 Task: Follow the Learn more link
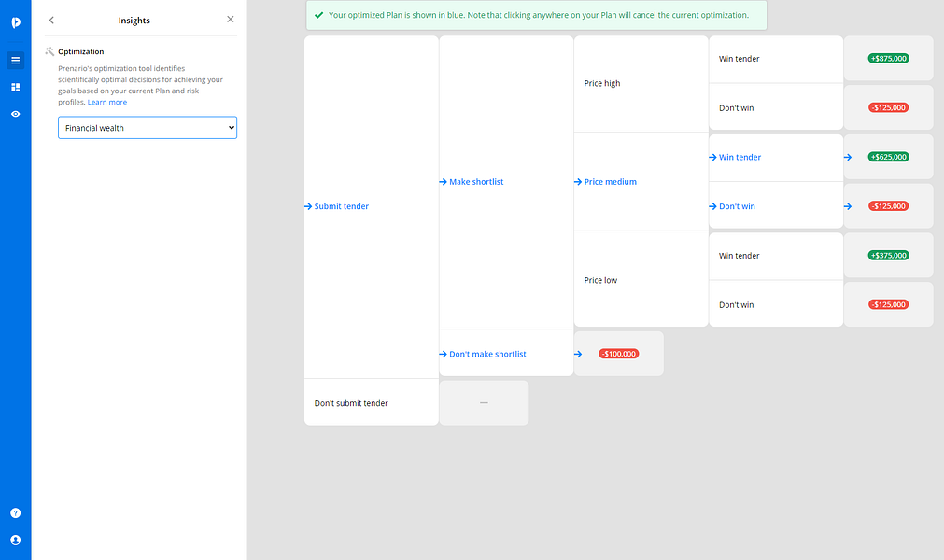point(107,103)
